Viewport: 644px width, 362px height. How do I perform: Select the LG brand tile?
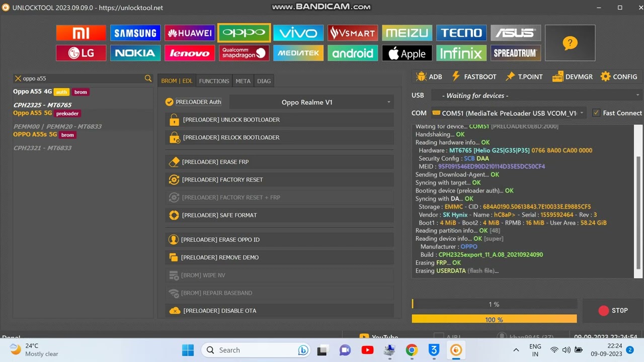coord(81,53)
